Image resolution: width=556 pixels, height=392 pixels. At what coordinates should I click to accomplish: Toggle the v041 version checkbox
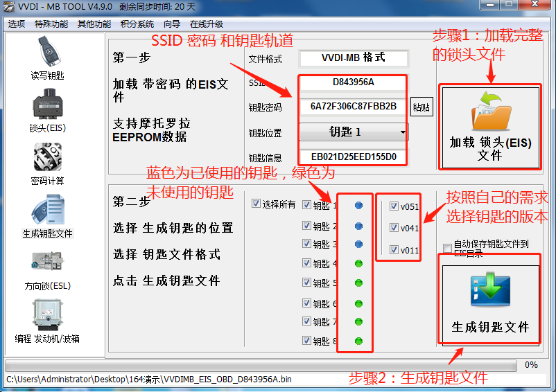[394, 227]
